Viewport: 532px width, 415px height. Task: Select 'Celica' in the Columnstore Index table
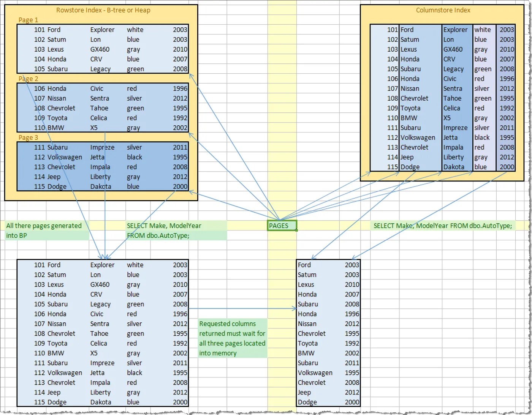451,108
